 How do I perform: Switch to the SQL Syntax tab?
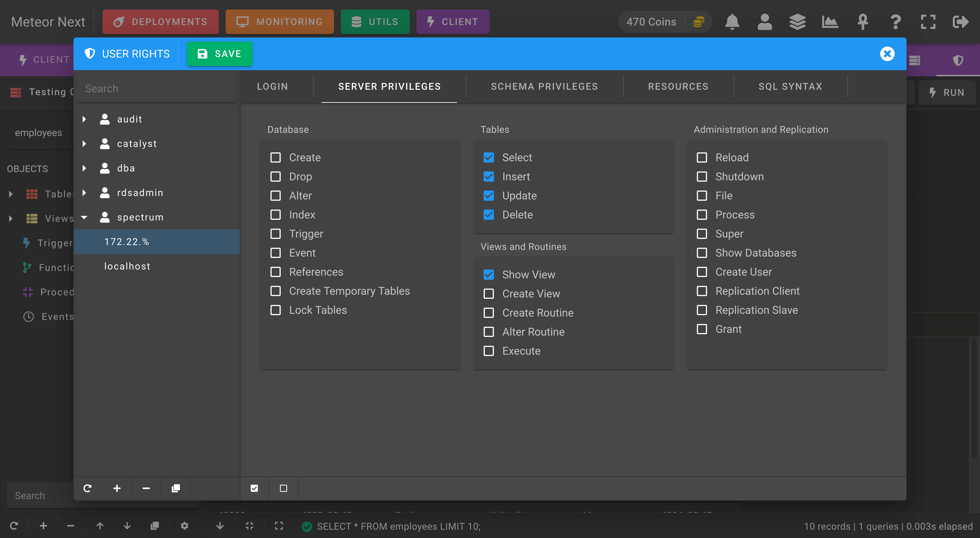(x=790, y=86)
